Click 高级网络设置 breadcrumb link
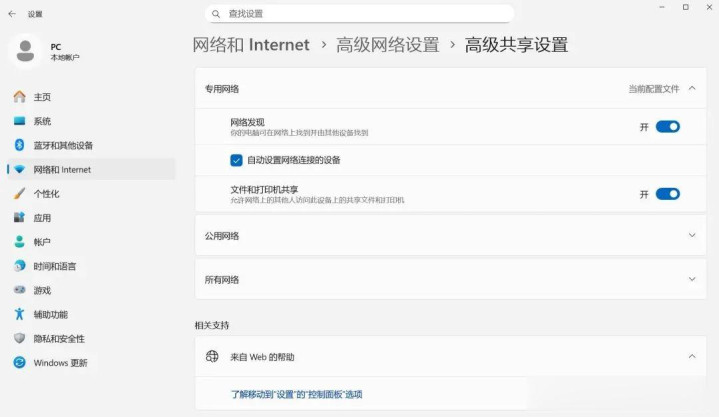 387,45
